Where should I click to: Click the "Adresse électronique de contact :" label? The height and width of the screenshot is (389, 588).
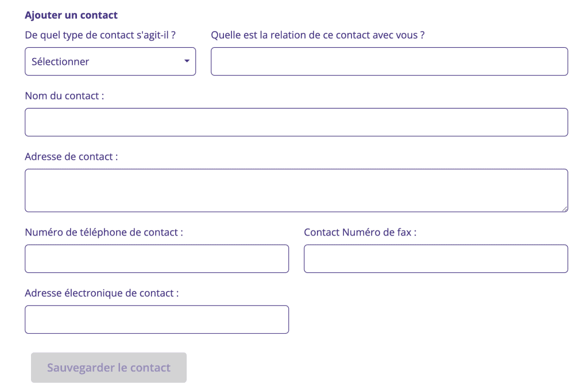102,293
